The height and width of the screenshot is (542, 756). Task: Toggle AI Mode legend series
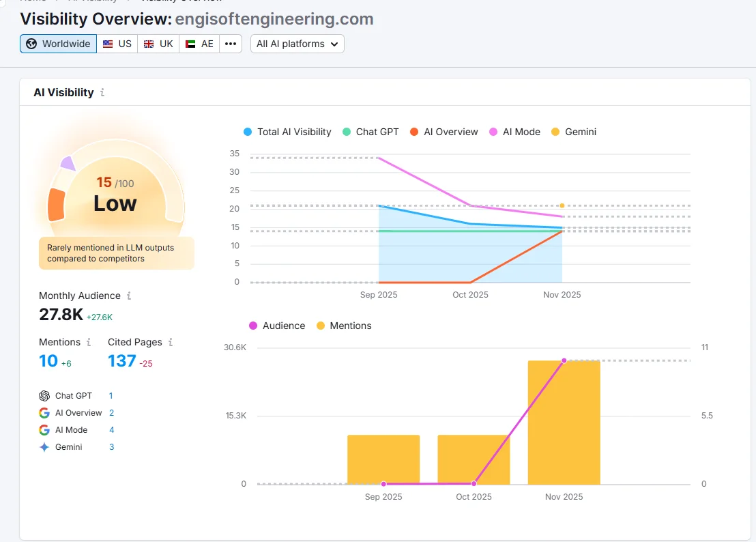coord(515,132)
